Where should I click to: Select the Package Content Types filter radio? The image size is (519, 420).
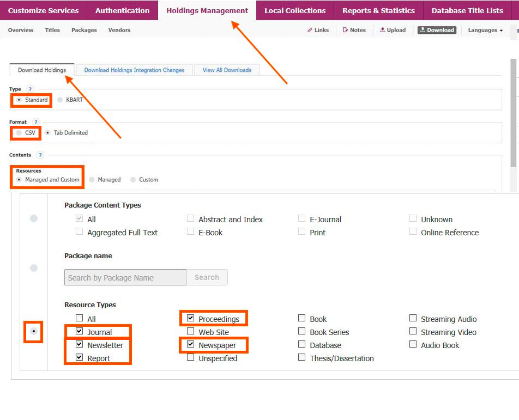point(34,218)
